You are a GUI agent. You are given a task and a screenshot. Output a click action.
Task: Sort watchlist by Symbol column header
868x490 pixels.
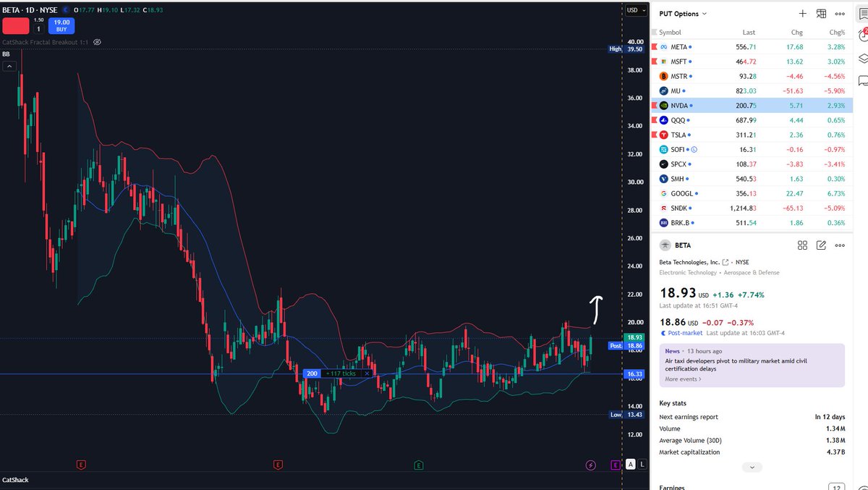tap(670, 33)
